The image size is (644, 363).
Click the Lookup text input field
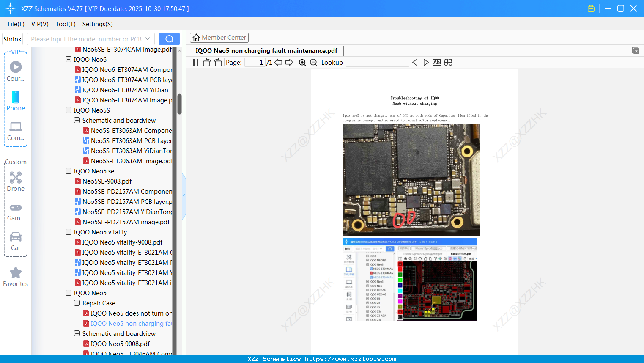coord(377,63)
